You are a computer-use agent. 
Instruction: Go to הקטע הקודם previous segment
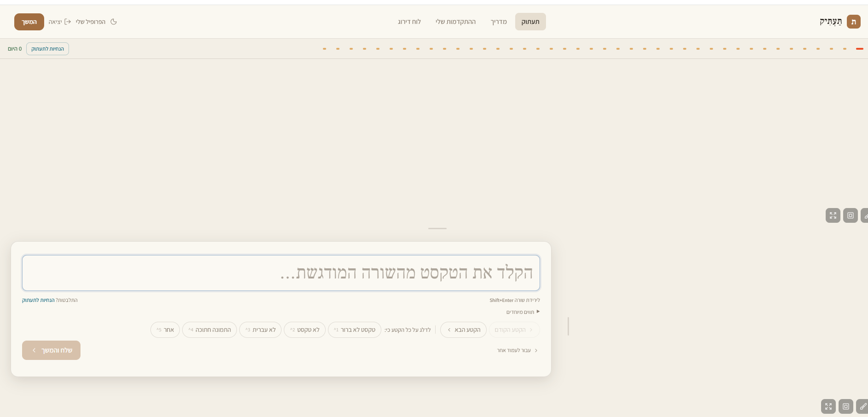(x=514, y=330)
